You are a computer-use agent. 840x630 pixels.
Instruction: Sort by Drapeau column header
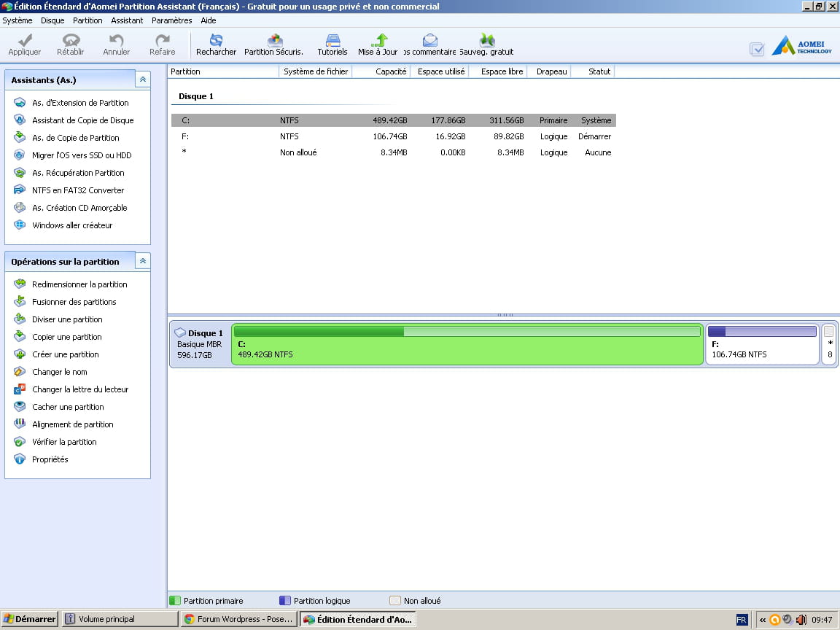tap(550, 71)
